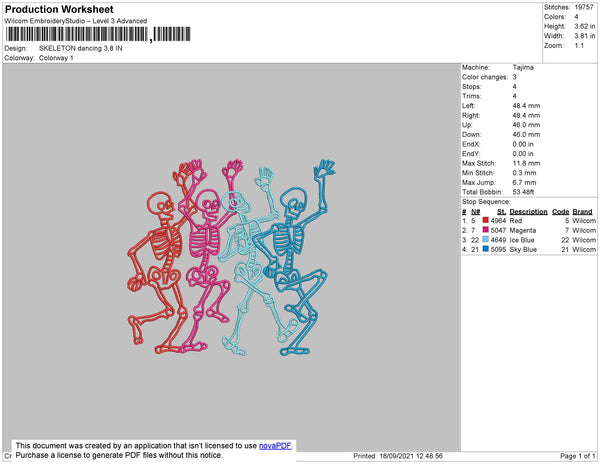
Task: Click the Ice Blue color swatch
Action: 486,239
